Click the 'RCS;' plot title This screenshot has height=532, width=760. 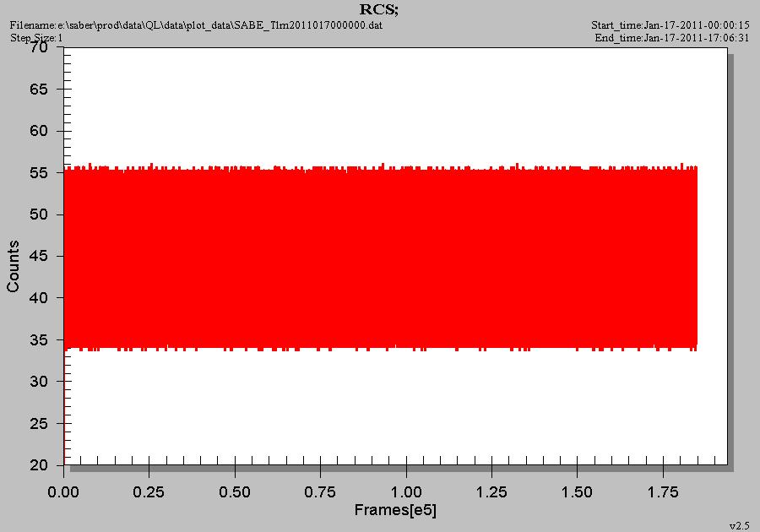click(379, 9)
